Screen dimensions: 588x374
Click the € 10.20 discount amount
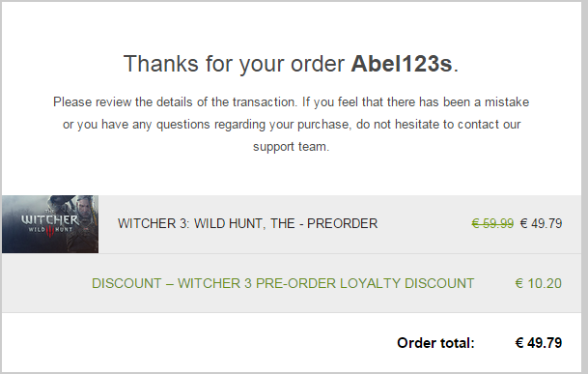click(539, 283)
